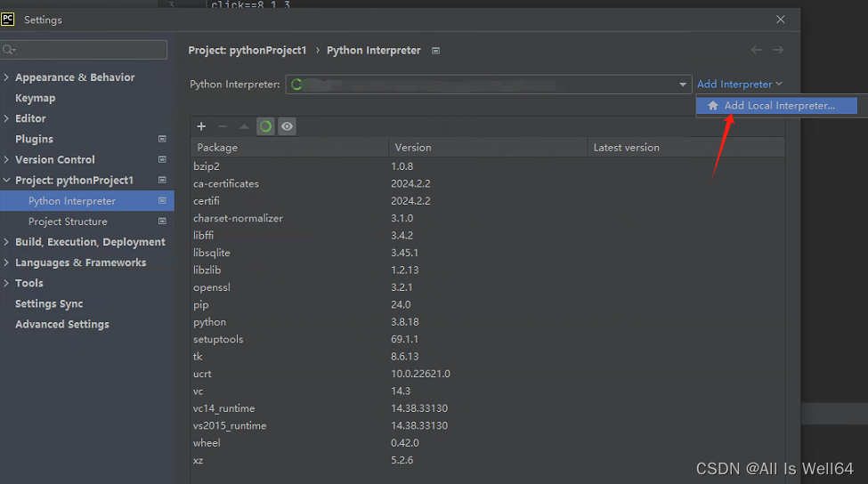Image resolution: width=868 pixels, height=484 pixels.
Task: Click the icon beside Project: pythonProject1 in sidebar
Action: [x=162, y=180]
